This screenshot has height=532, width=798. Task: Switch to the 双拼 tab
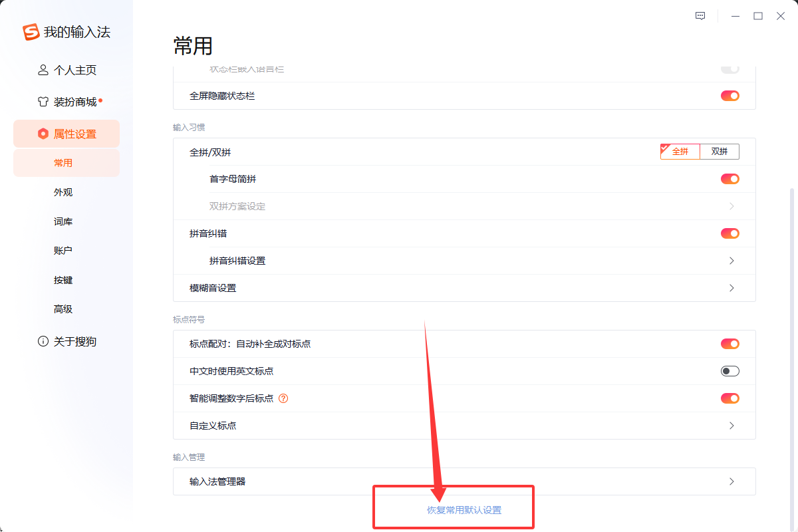(720, 152)
